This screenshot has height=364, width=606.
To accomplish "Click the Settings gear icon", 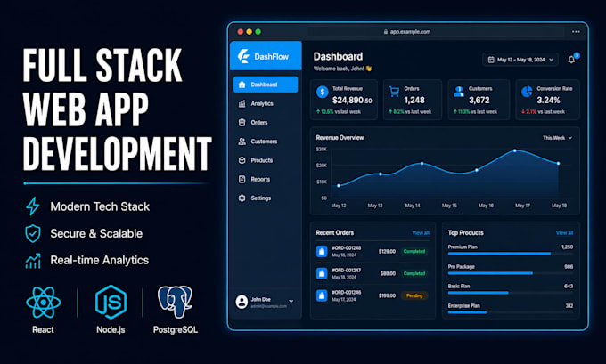I will tap(242, 198).
